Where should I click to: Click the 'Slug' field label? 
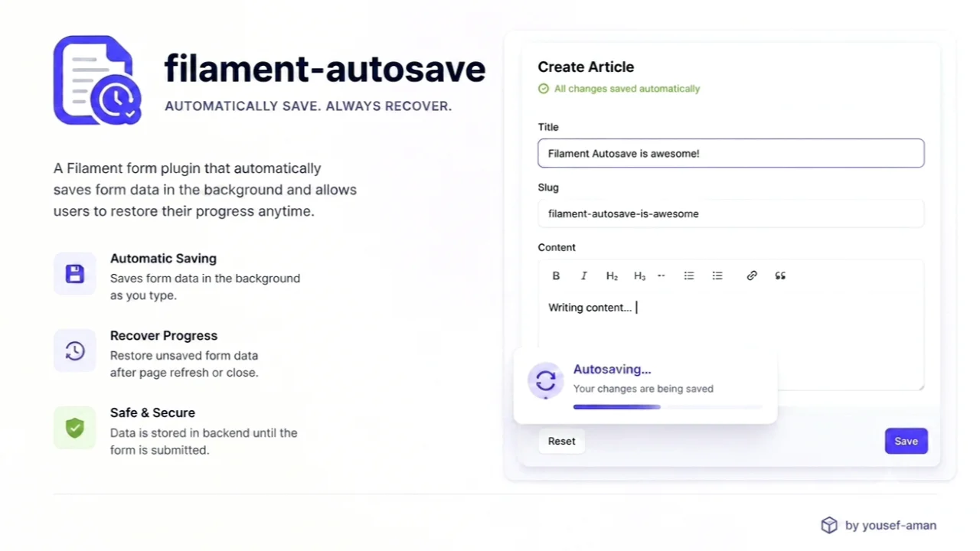point(548,187)
